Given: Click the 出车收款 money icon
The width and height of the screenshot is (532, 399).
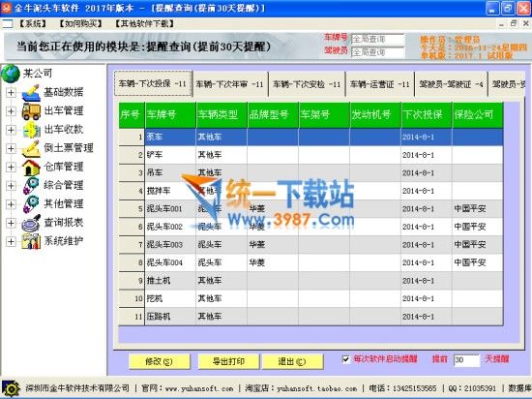Looking at the screenshot, I should [x=31, y=130].
